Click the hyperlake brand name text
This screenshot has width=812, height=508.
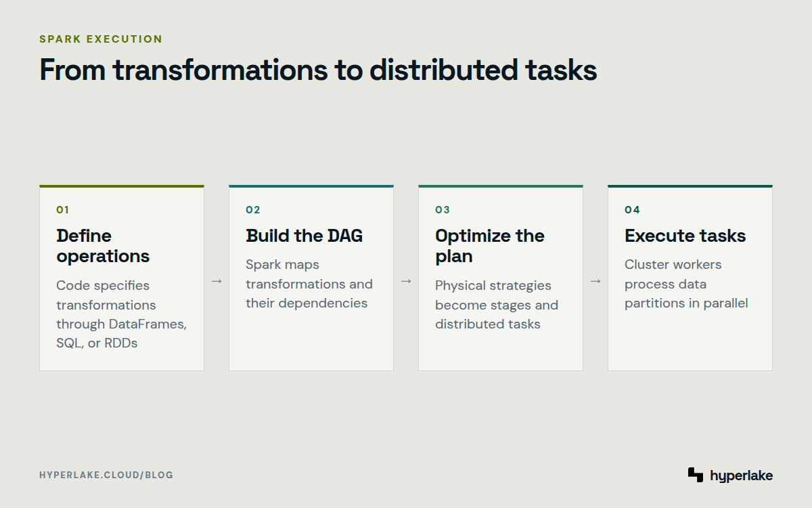(742, 476)
